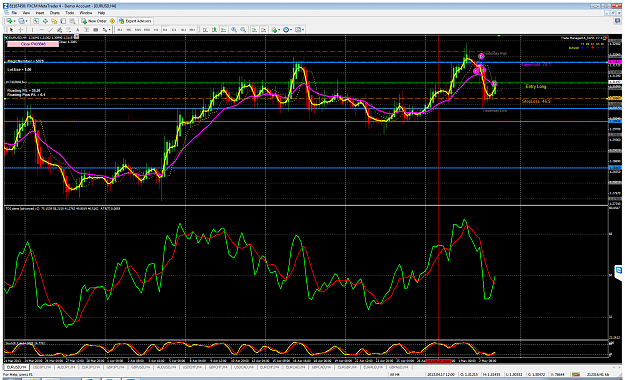Toggle Chart Shift
The width and height of the screenshot is (625, 380).
pos(263,30)
